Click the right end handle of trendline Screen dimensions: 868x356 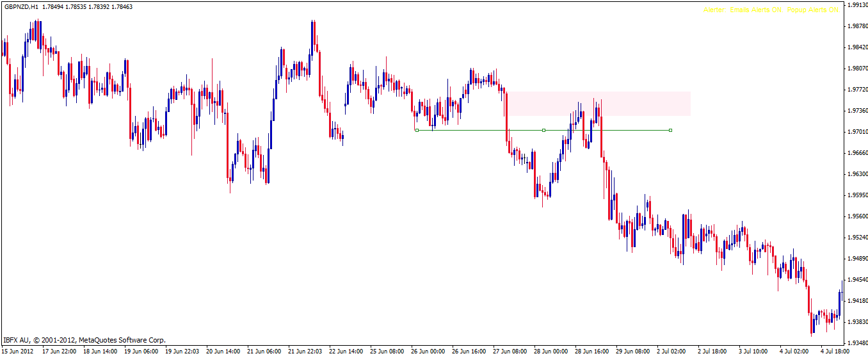670,131
